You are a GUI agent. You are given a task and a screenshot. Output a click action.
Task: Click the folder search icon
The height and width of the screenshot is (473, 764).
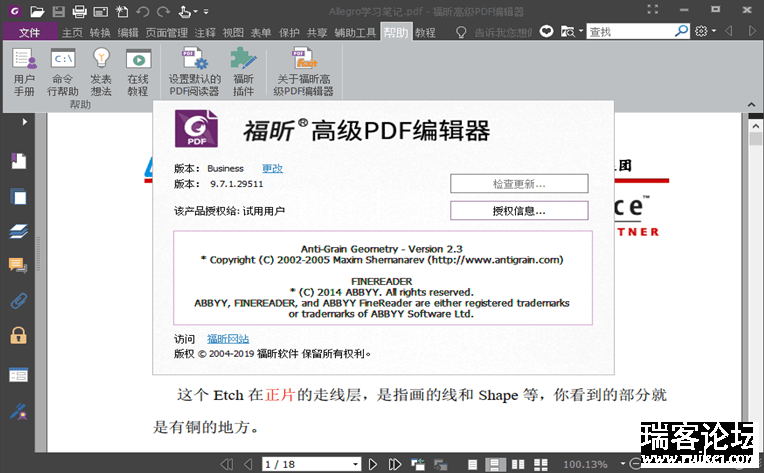pyautogui.click(x=568, y=32)
